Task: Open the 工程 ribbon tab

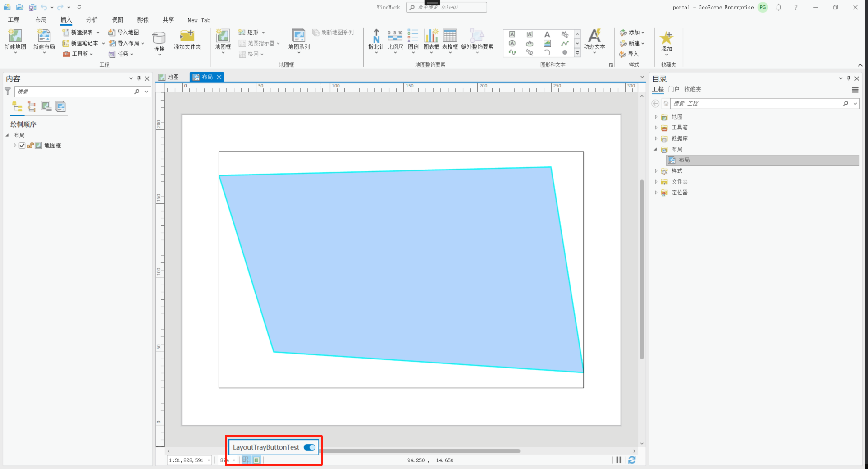Action: coord(14,20)
